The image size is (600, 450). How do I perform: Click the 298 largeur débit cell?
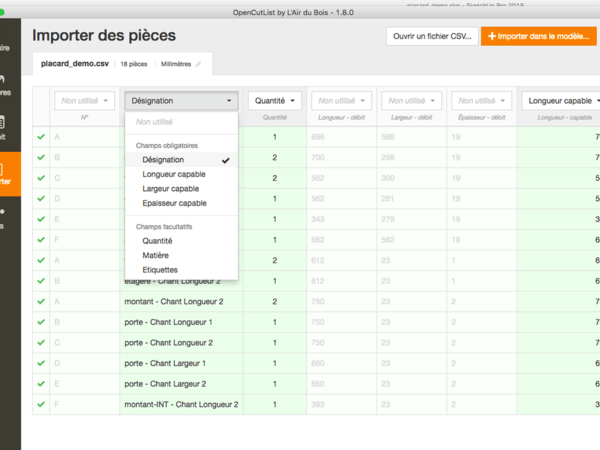click(x=411, y=158)
